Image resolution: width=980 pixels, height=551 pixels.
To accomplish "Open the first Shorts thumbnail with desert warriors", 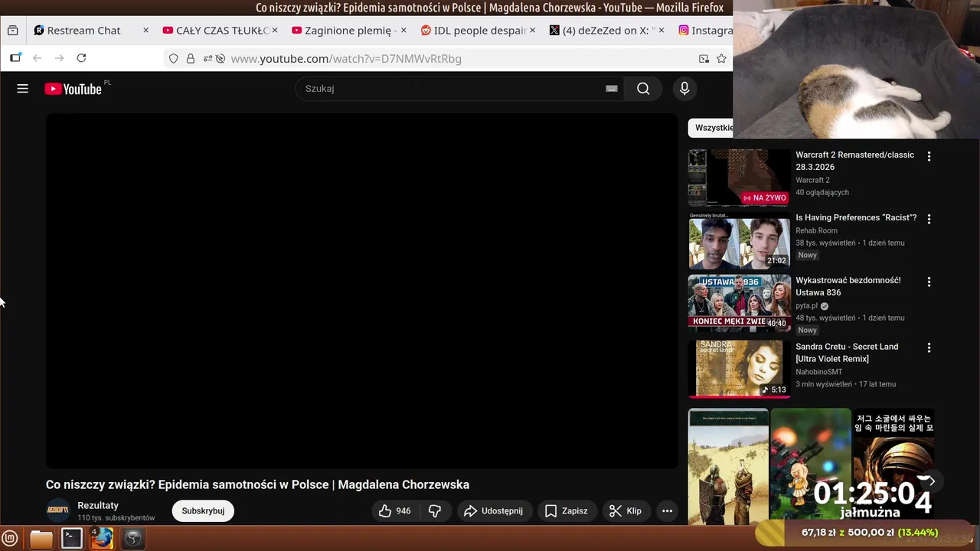I will [728, 466].
